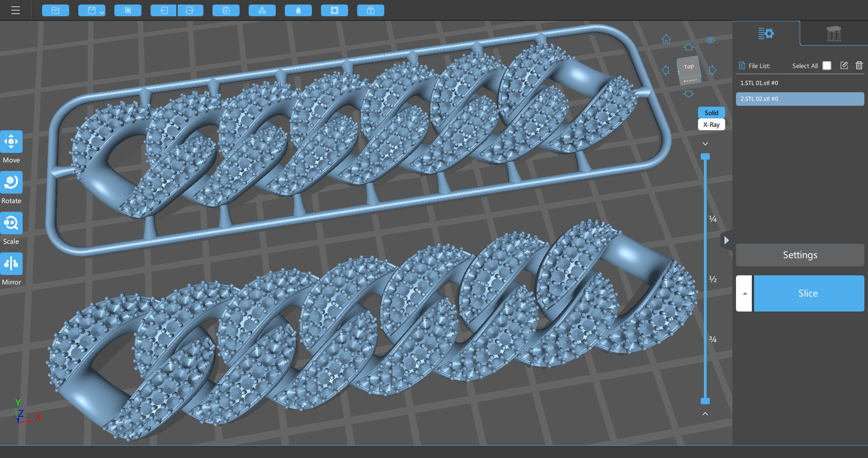This screenshot has width=868, height=458.
Task: Jump to ½ mark on layer slider
Action: click(x=713, y=279)
